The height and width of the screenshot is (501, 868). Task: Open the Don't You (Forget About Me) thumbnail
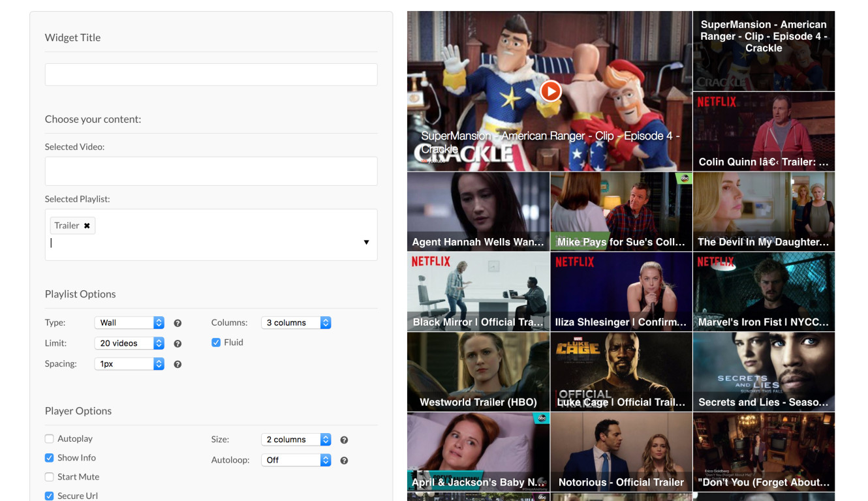[764, 452]
